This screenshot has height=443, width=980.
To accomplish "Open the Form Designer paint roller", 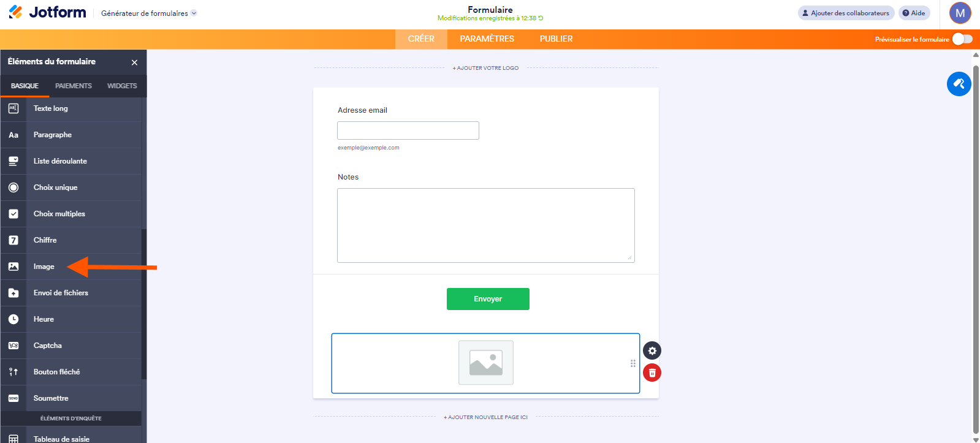I will (959, 84).
